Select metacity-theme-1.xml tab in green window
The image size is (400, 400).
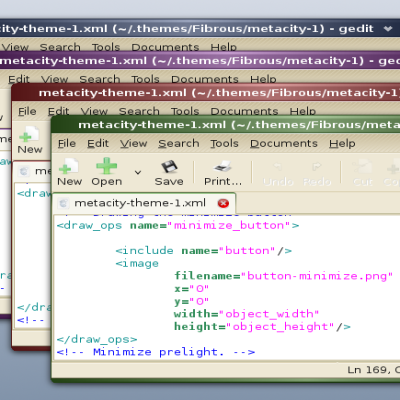144,203
